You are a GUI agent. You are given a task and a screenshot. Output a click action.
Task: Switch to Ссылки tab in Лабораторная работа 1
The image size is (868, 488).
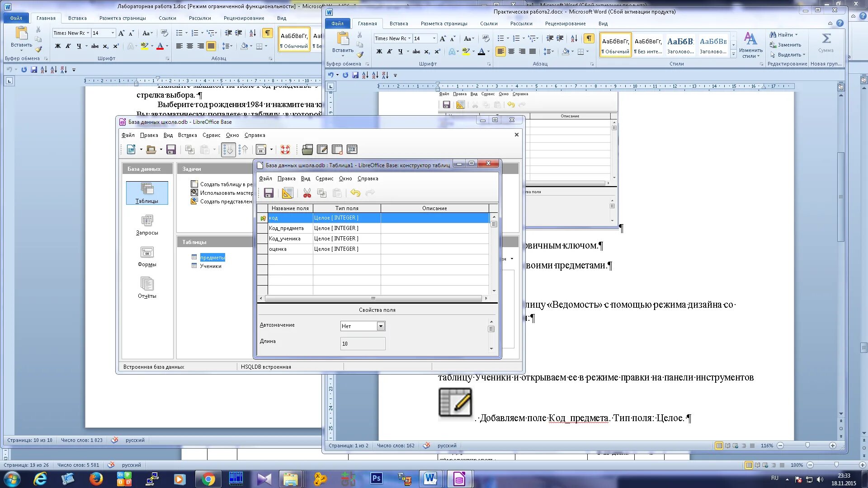click(167, 18)
